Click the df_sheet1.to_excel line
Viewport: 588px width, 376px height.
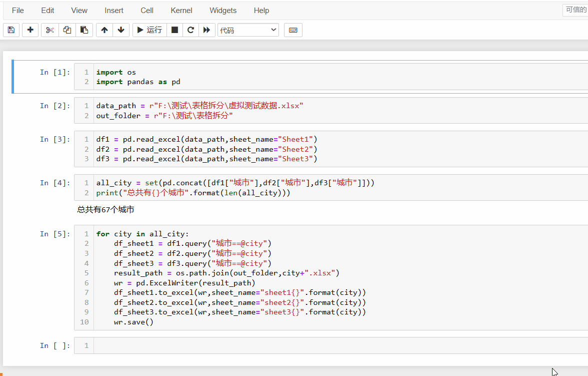pos(240,292)
